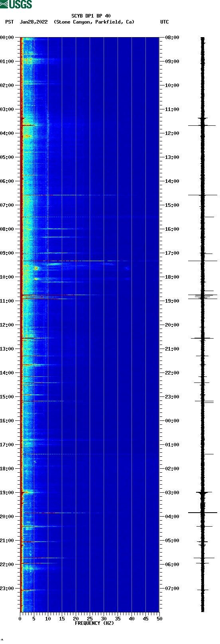
Task: Click the 12:00 UTC time label
Action: pyautogui.click(x=172, y=133)
